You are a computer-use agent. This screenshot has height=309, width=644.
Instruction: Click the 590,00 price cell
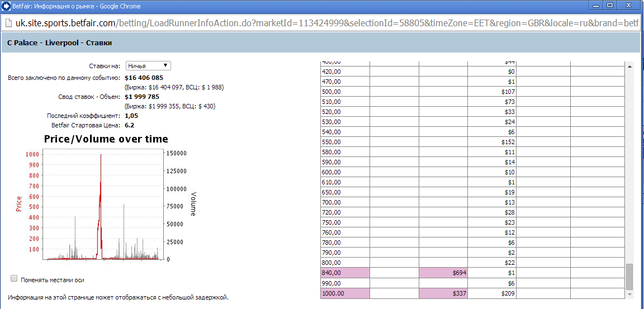[x=345, y=161]
